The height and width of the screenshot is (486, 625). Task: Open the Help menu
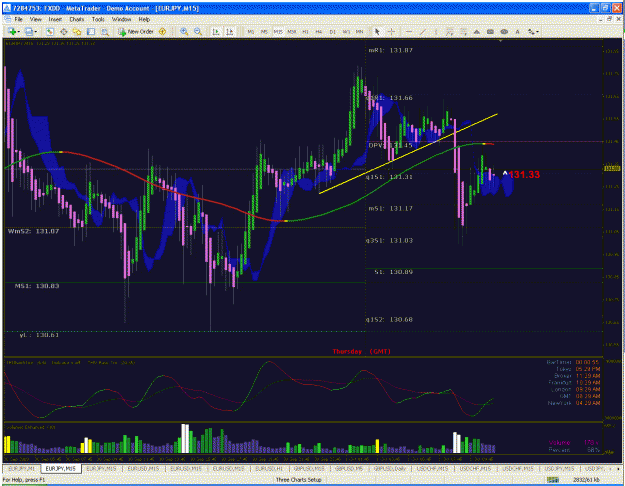[x=144, y=19]
